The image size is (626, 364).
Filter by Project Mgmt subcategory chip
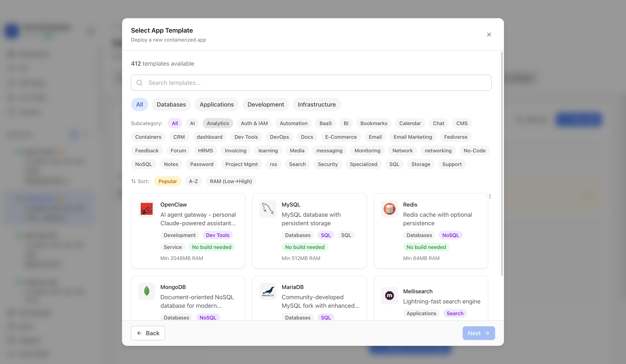tap(241, 164)
